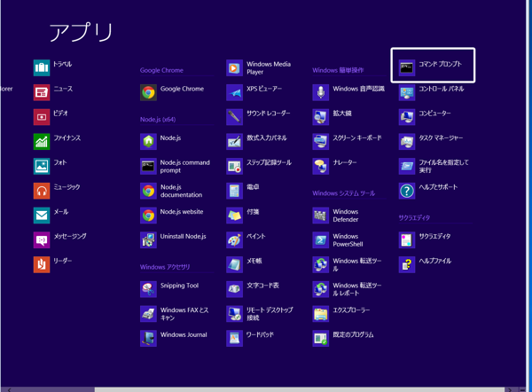Image resolution: width=532 pixels, height=392 pixels.
Task: Open the リーダー reader app icon
Action: click(x=42, y=264)
